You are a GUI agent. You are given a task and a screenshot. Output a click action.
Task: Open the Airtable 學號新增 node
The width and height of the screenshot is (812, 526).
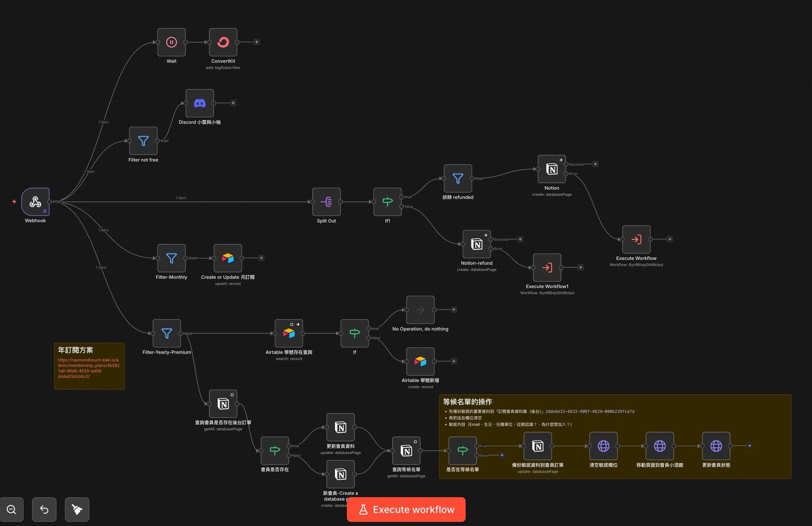point(420,362)
